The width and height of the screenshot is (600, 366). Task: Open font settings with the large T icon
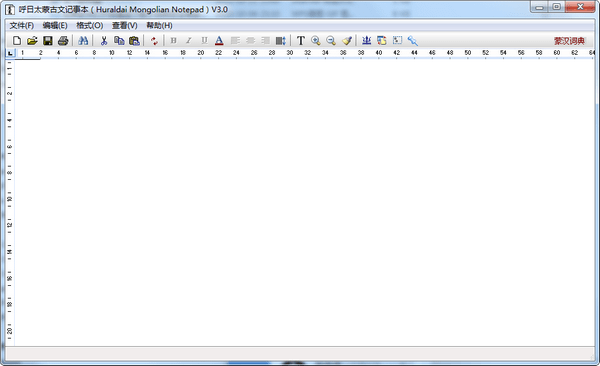(x=301, y=41)
